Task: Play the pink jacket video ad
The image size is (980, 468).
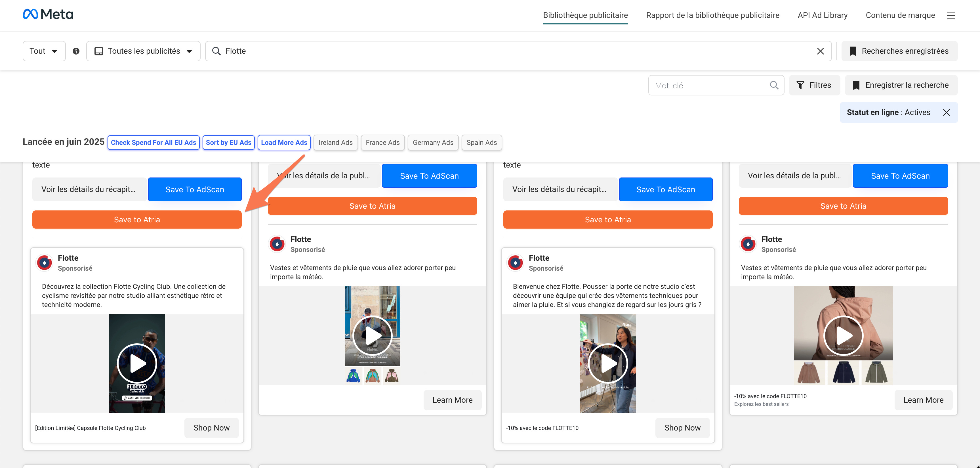Action: [x=843, y=335]
